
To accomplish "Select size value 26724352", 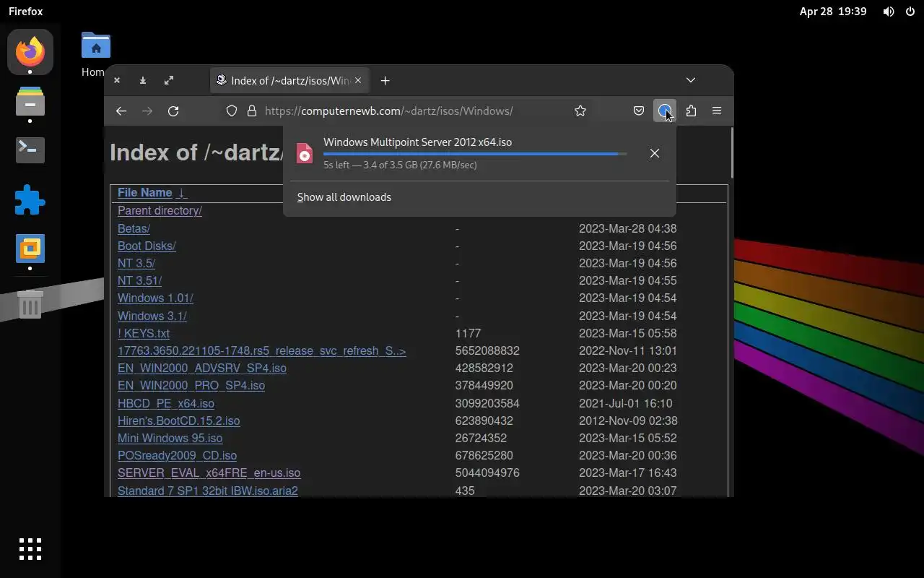I will click(x=481, y=439).
